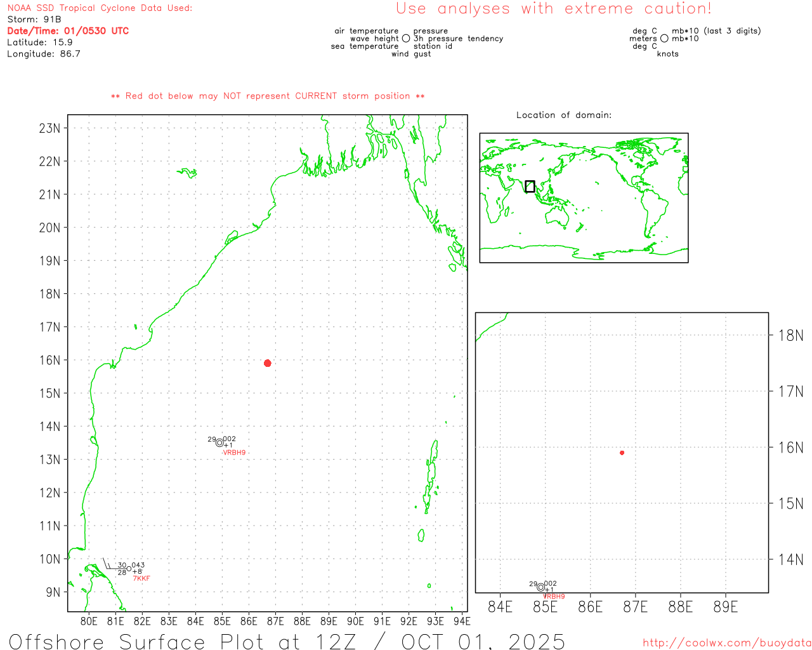Select the 7KKF station circle marker
This screenshot has width=812, height=650.
129,569
